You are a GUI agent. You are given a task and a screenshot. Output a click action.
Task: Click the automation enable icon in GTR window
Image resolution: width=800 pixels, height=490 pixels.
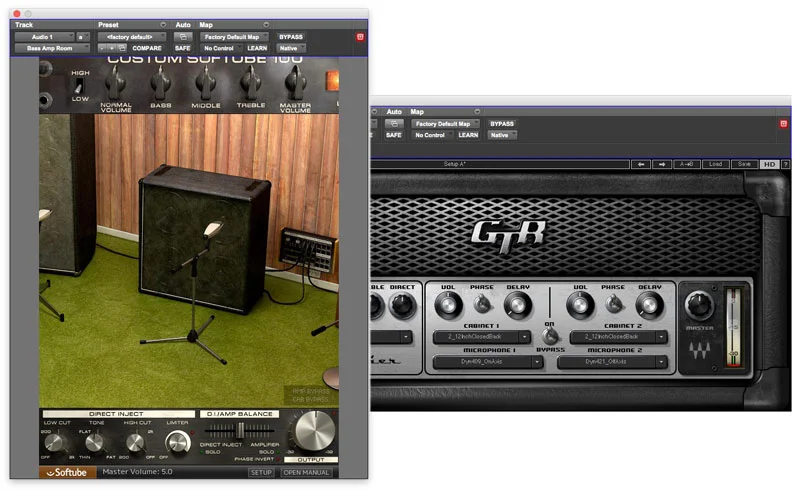click(394, 124)
